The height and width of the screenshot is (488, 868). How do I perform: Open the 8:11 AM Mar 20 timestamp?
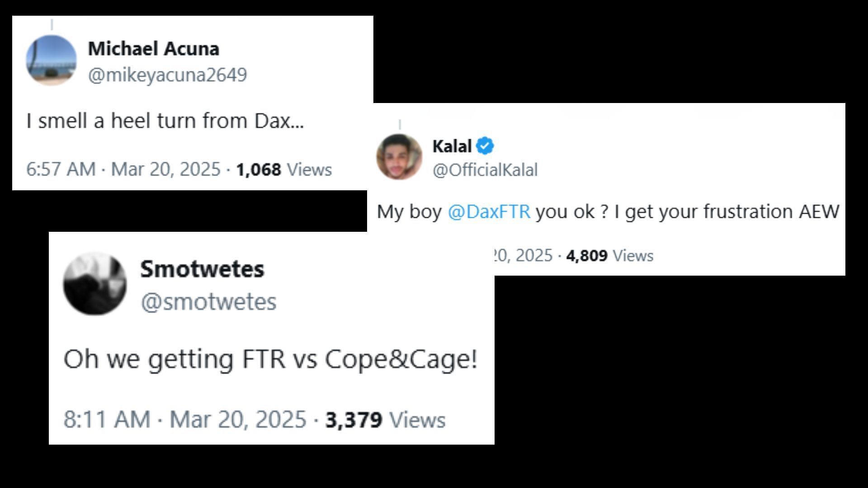tap(184, 419)
